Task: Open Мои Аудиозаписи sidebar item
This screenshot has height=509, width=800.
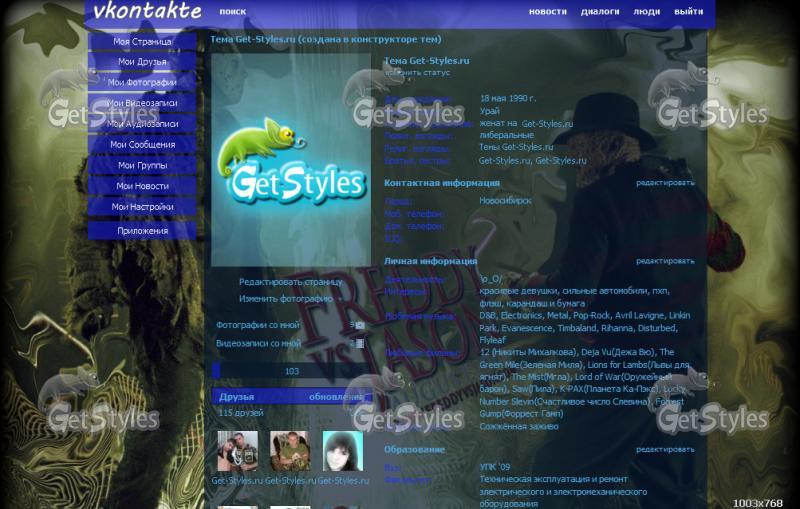Action: tap(142, 124)
